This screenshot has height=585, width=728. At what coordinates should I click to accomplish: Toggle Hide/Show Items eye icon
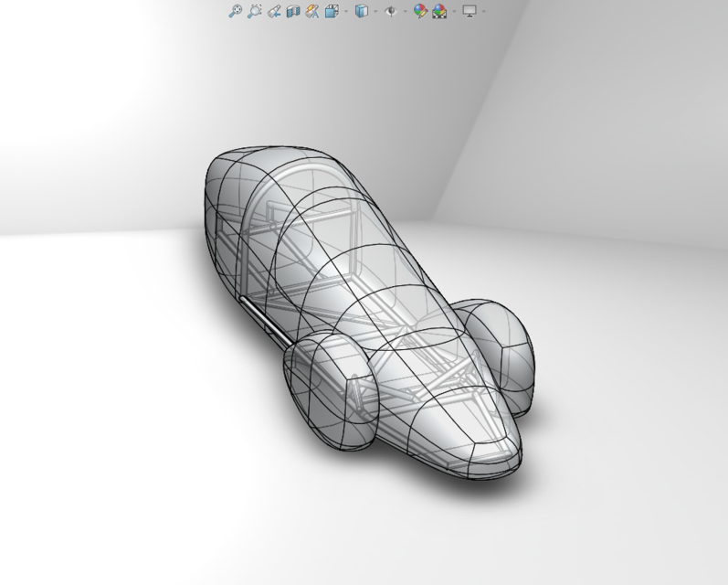(391, 12)
